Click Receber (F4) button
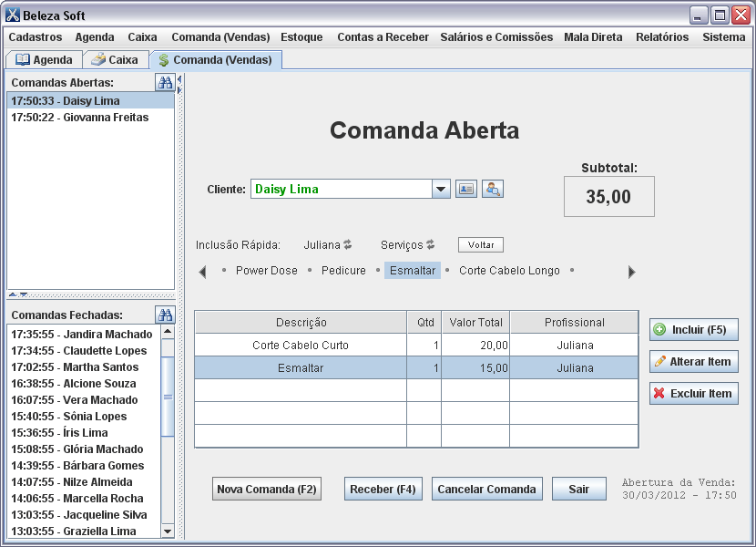Screen dimensions: 756x547 383,489
